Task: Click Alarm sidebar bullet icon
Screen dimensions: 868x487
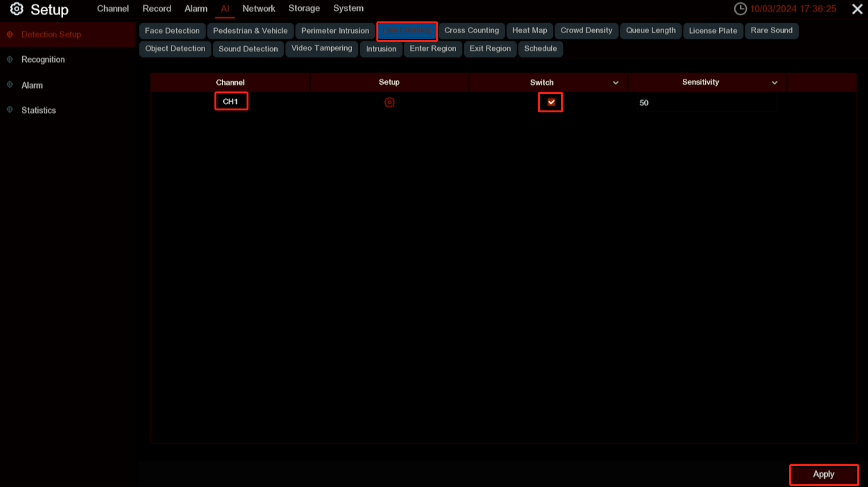Action: [x=10, y=85]
